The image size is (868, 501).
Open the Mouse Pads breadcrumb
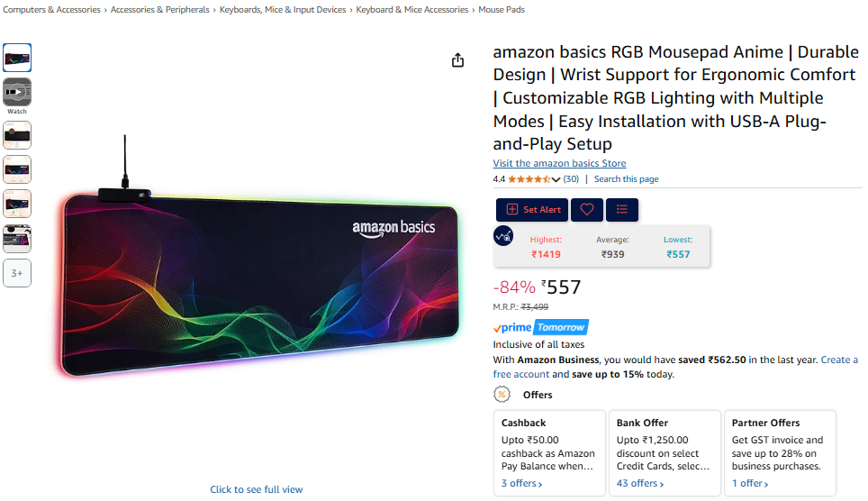tap(502, 9)
